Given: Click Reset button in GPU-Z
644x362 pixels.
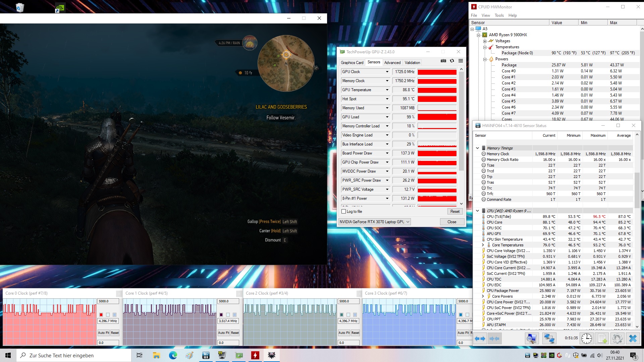Looking at the screenshot, I should point(455,212).
